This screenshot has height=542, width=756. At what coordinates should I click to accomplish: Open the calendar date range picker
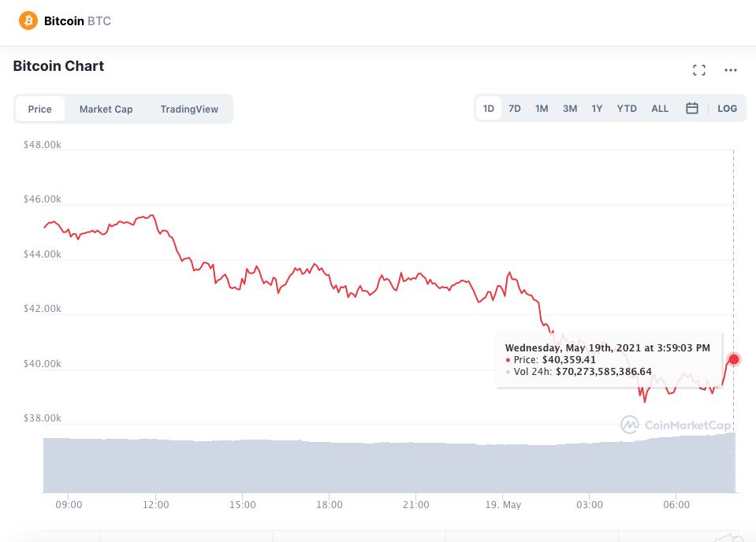click(x=692, y=108)
